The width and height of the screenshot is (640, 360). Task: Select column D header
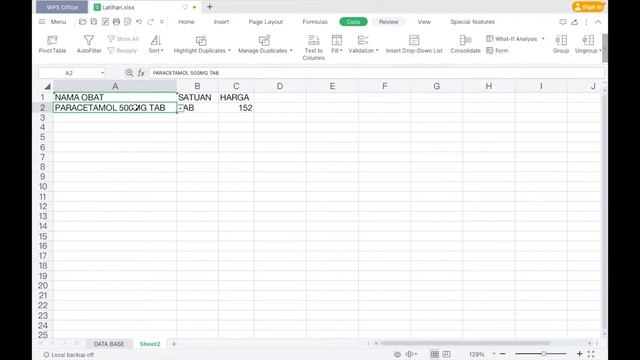point(280,87)
